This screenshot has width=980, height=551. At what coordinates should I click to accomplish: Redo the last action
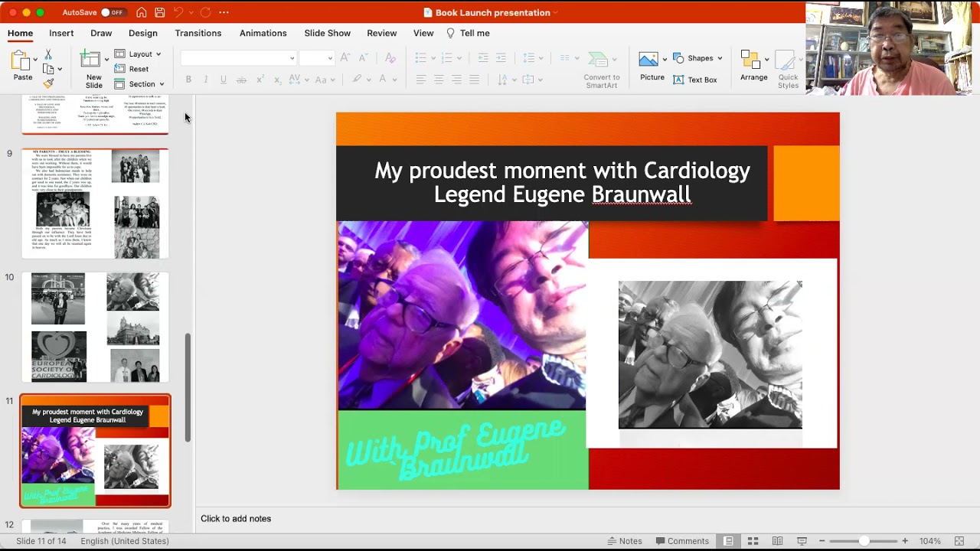(x=205, y=12)
